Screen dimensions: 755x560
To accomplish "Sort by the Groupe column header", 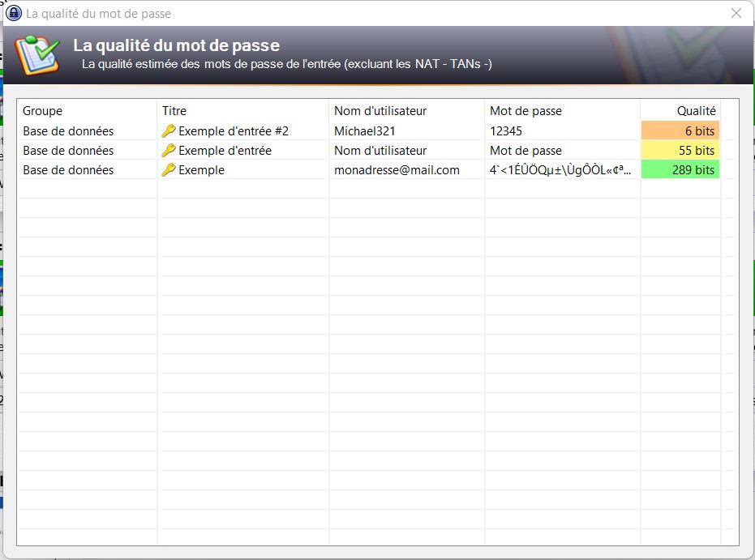I will click(42, 111).
